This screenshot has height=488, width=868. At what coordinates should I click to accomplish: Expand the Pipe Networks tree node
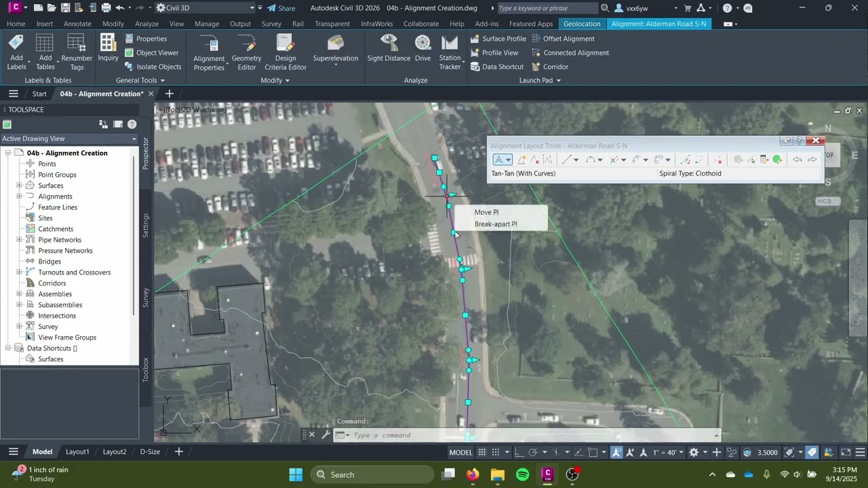[x=20, y=240]
